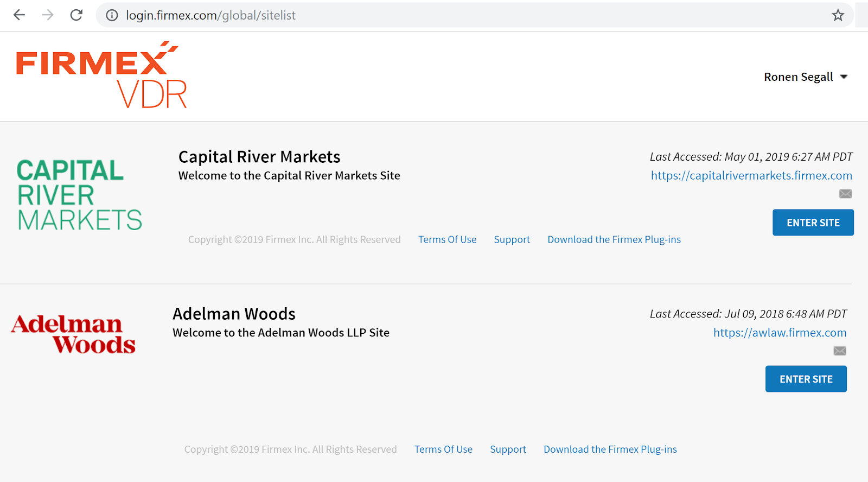Enter the Adelman Woods site
This screenshot has height=482, width=868.
pos(806,379)
